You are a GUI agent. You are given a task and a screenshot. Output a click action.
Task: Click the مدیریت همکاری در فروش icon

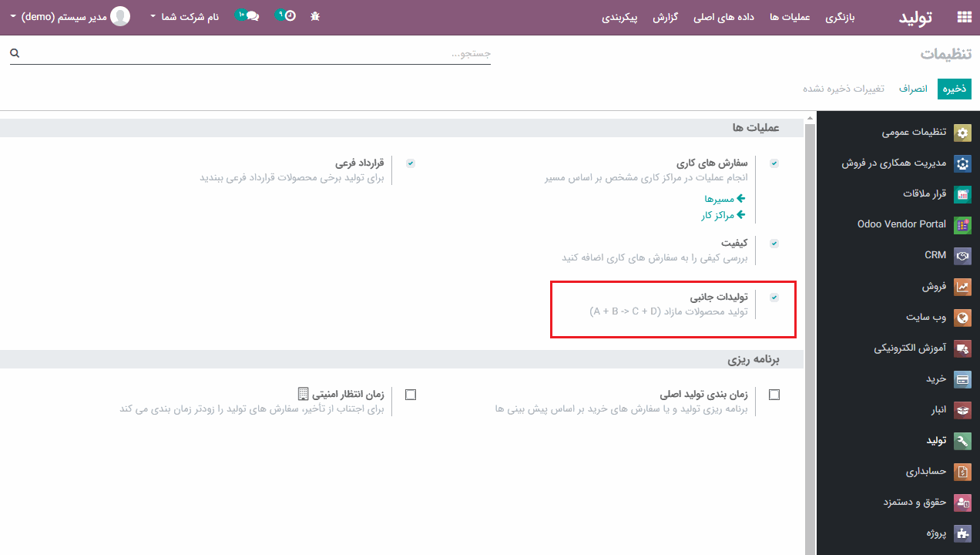[962, 163]
